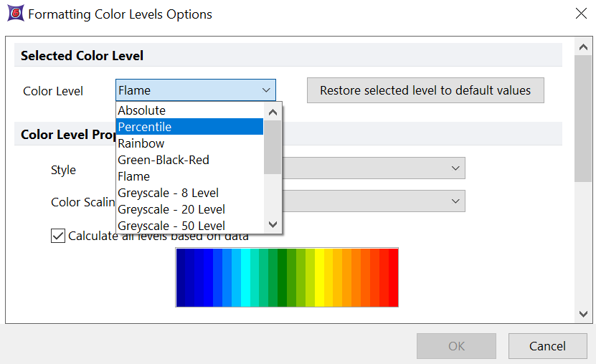Select Rainbow color level option
The height and width of the screenshot is (364, 596).
point(141,143)
